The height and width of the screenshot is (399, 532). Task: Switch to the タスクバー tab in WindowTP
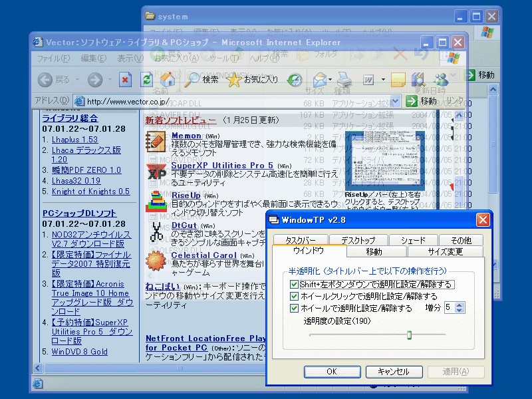pos(301,239)
